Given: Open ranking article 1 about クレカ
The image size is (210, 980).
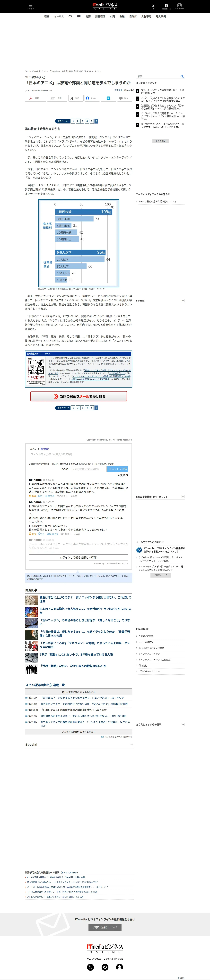Looking at the screenshot, I should click(162, 91).
